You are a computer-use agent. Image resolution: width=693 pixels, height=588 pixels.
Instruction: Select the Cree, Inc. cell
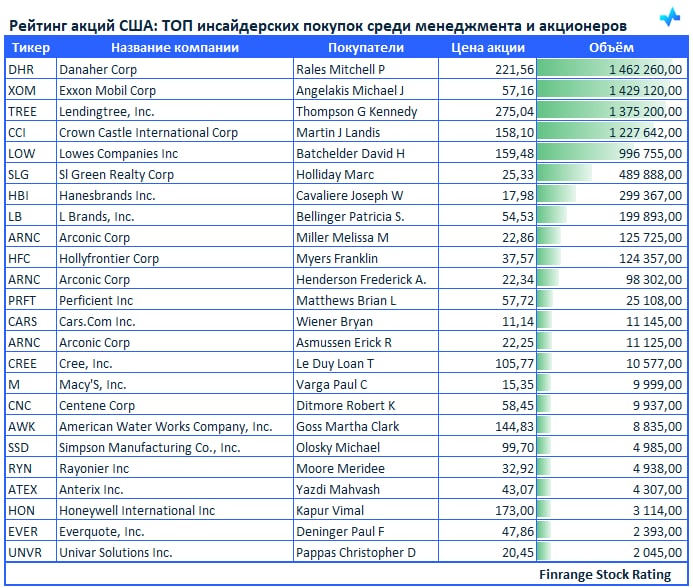coord(175,363)
